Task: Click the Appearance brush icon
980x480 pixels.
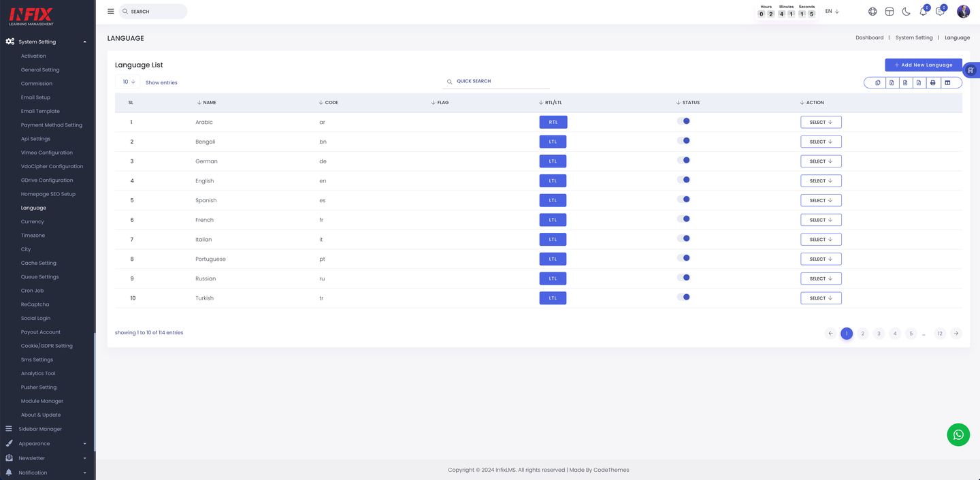Action: [9, 443]
